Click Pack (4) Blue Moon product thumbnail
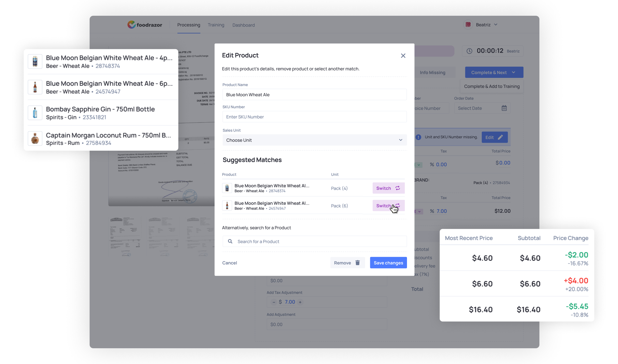The image size is (618, 364). click(227, 188)
